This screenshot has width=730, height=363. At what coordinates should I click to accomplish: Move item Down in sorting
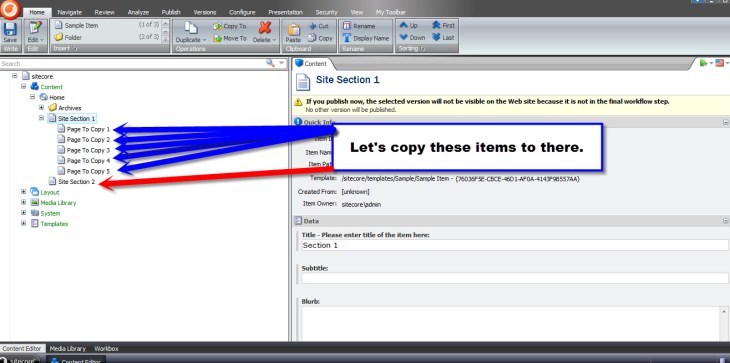click(412, 38)
